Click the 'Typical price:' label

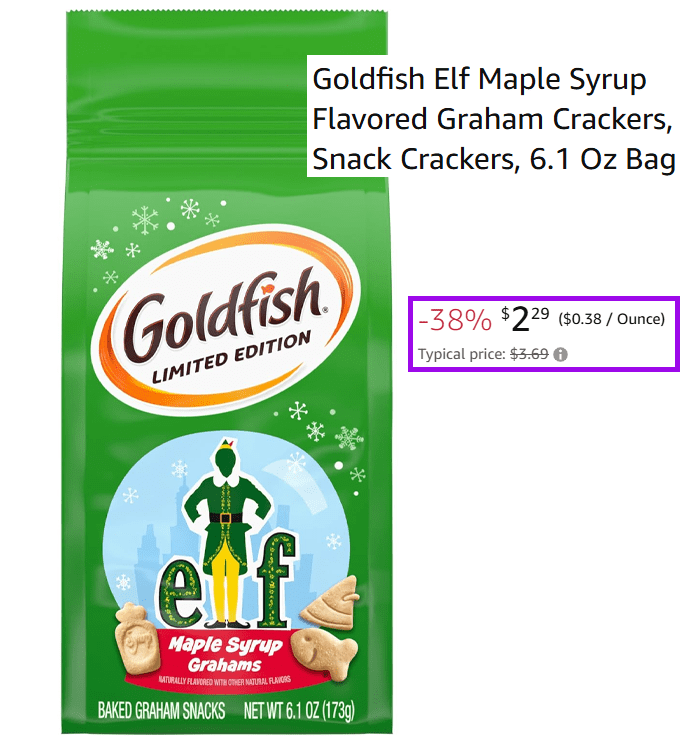pyautogui.click(x=462, y=354)
